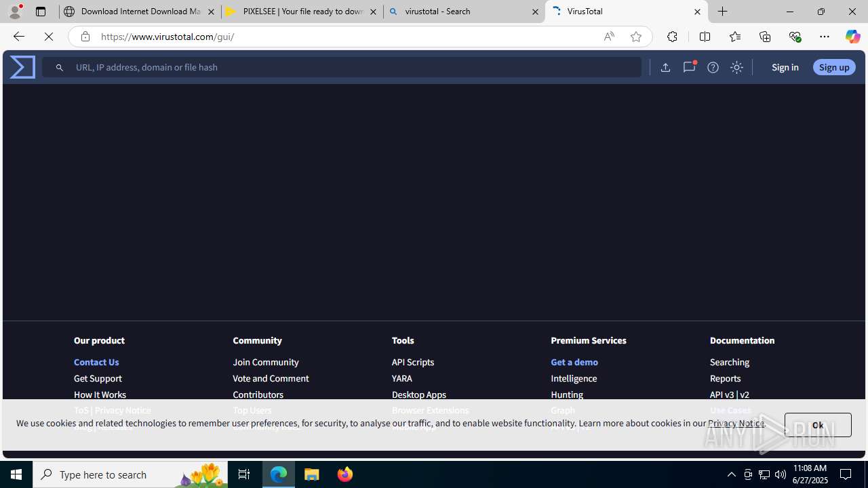The width and height of the screenshot is (868, 488).
Task: Open the API Scripts link
Action: (x=413, y=362)
